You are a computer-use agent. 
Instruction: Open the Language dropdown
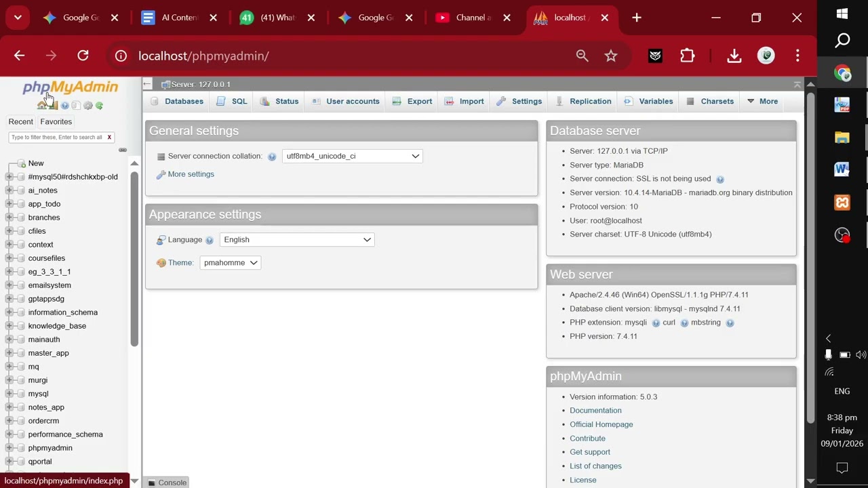point(296,240)
